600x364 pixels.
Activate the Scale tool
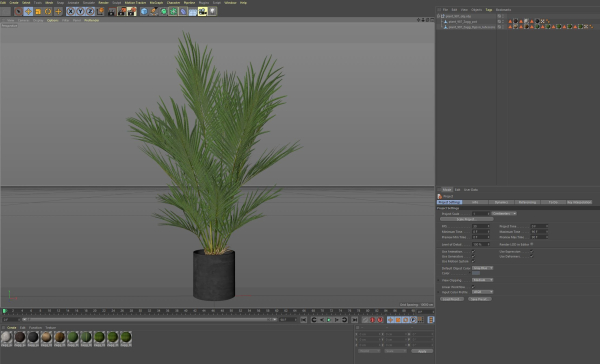point(38,11)
